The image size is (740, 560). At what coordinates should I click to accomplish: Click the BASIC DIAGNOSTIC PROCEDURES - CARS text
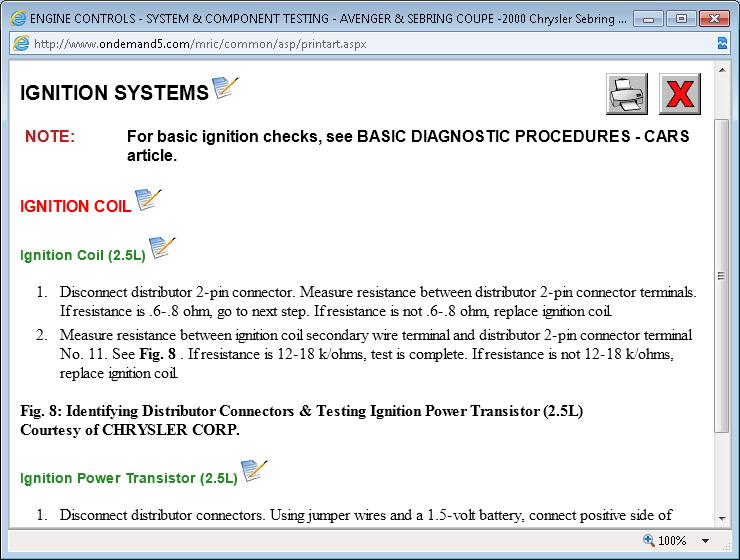(x=523, y=136)
